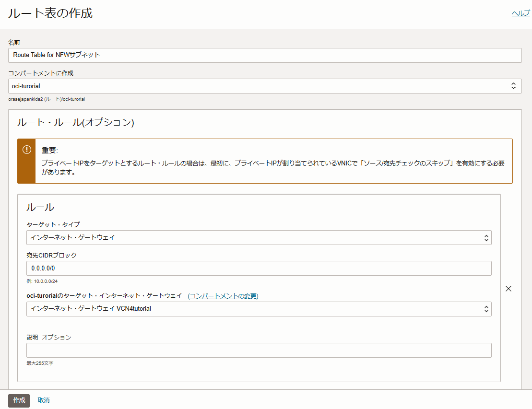
Task: Click the 宛先CIDRブロック input showing 0.0.0.0/0
Action: click(259, 268)
